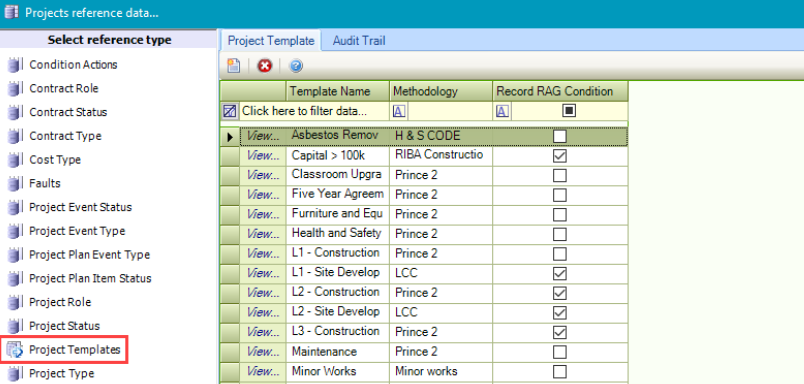Select the Asbestos Removal row selector arrow
Screen dimensions: 804x384
230,137
